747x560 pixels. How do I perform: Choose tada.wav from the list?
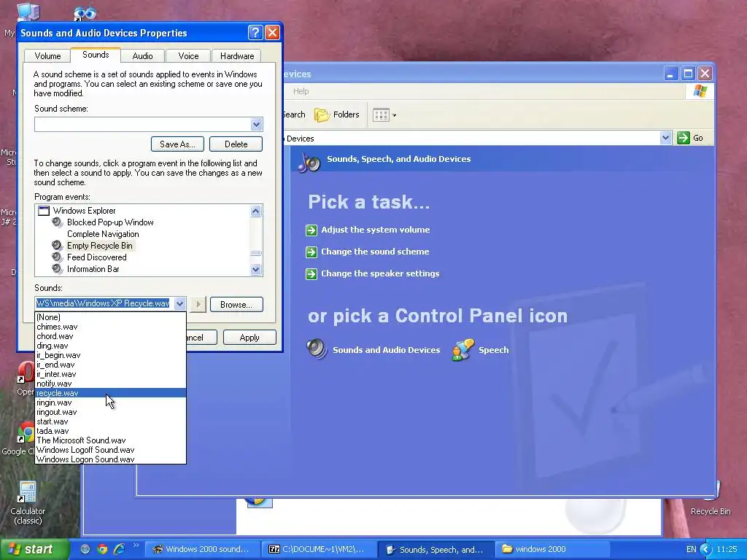point(111,431)
